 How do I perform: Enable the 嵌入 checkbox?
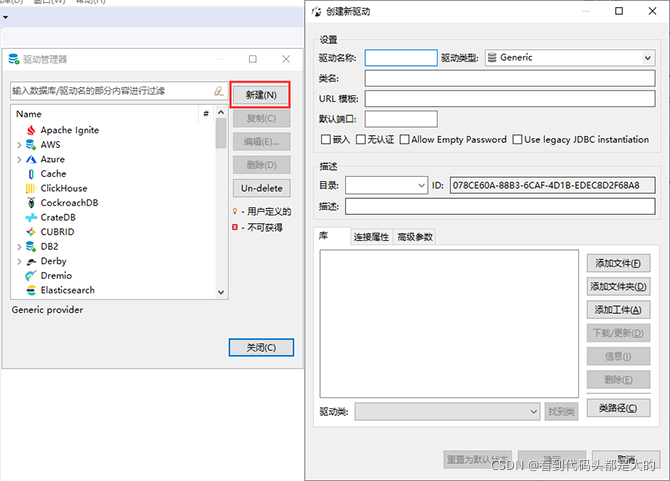(326, 139)
